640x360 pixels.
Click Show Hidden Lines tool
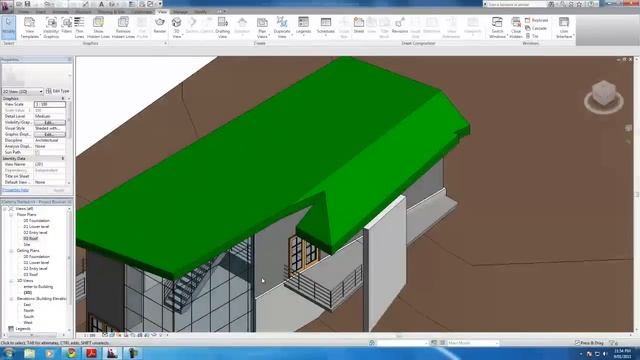point(98,28)
